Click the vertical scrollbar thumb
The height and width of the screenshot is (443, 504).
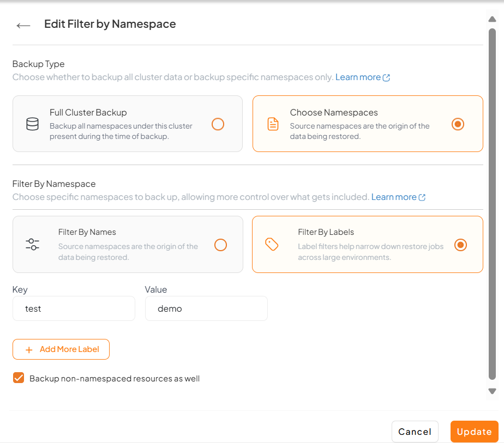[492, 204]
